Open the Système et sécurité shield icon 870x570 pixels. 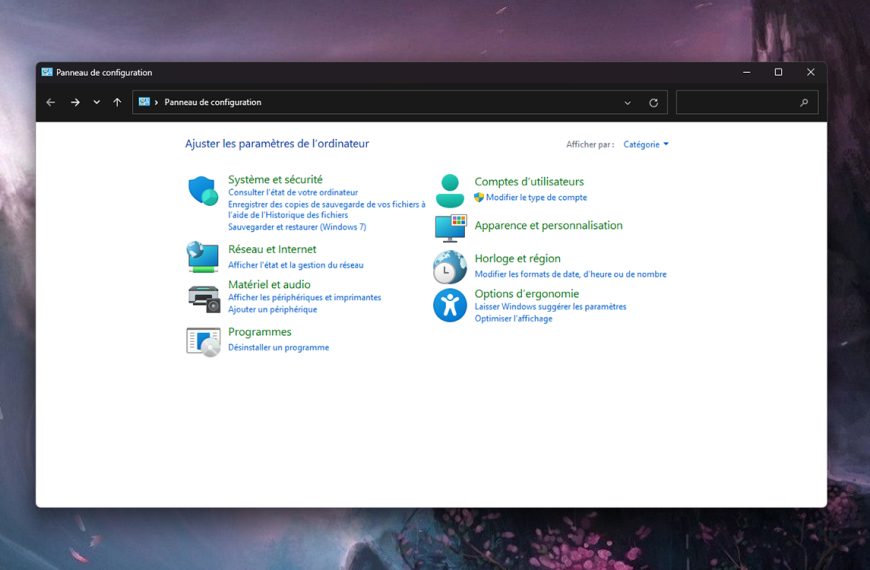(x=203, y=191)
